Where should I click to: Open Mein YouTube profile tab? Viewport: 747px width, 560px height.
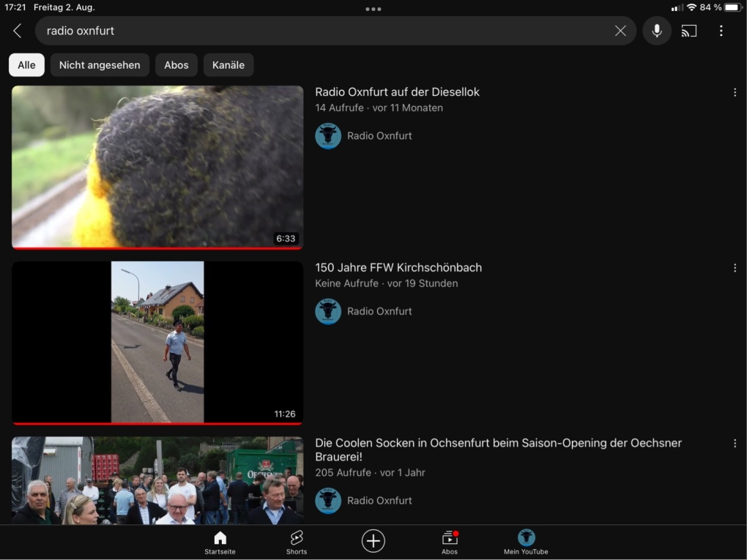coord(526,542)
